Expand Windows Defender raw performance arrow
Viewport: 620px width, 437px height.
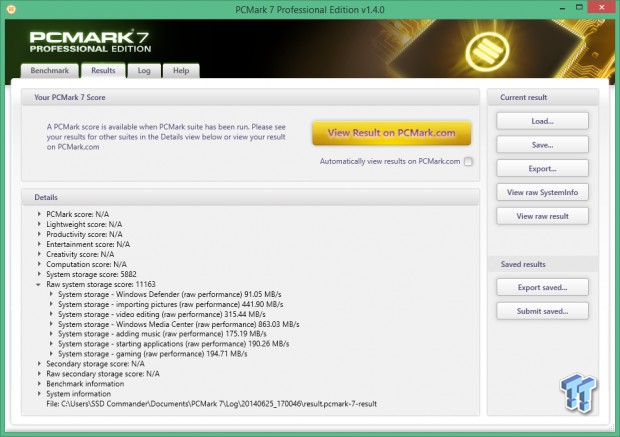click(x=51, y=294)
